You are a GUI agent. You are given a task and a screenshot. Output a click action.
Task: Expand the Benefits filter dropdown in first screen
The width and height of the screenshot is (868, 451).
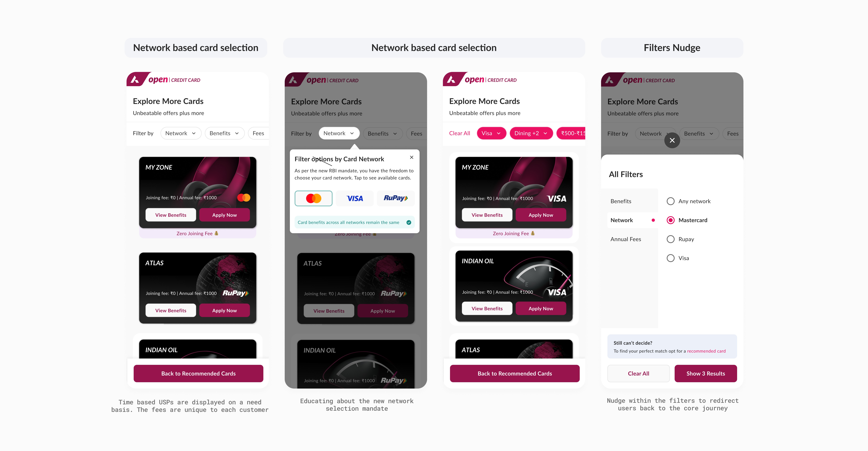[x=224, y=133]
